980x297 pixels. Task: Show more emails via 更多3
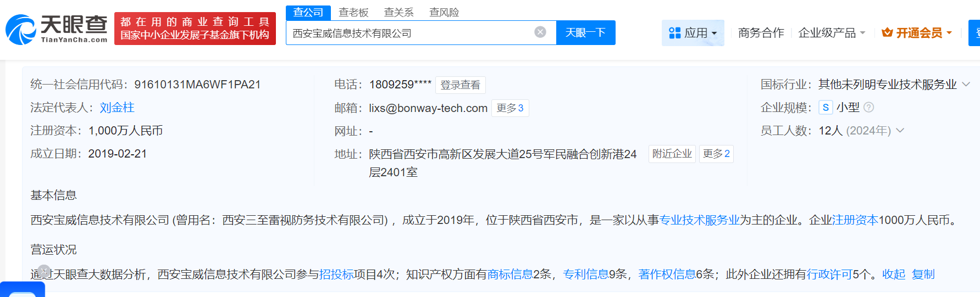pyautogui.click(x=510, y=108)
